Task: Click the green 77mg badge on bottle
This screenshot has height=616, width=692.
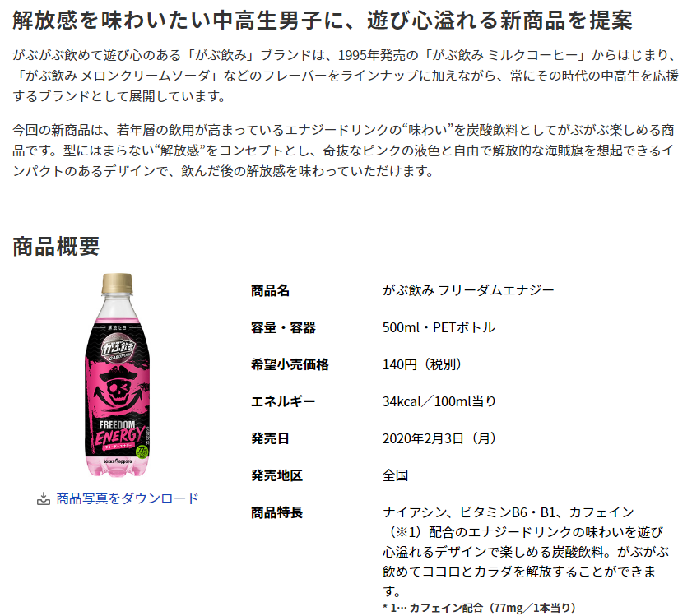Action: tap(142, 452)
